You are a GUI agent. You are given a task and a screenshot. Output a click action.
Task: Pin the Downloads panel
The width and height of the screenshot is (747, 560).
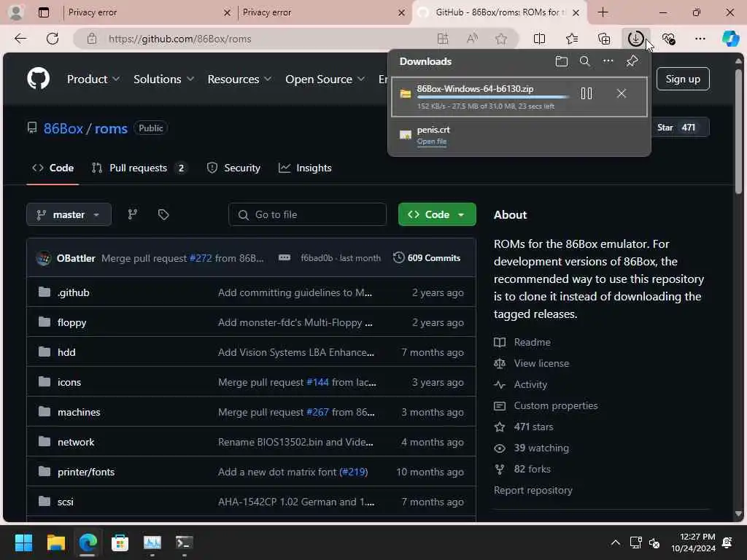coord(632,61)
